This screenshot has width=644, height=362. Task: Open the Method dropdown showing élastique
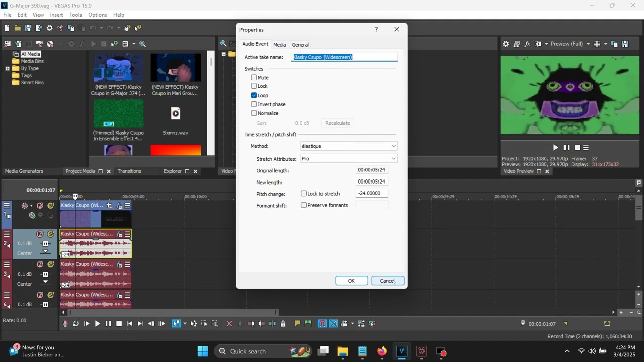(349, 146)
